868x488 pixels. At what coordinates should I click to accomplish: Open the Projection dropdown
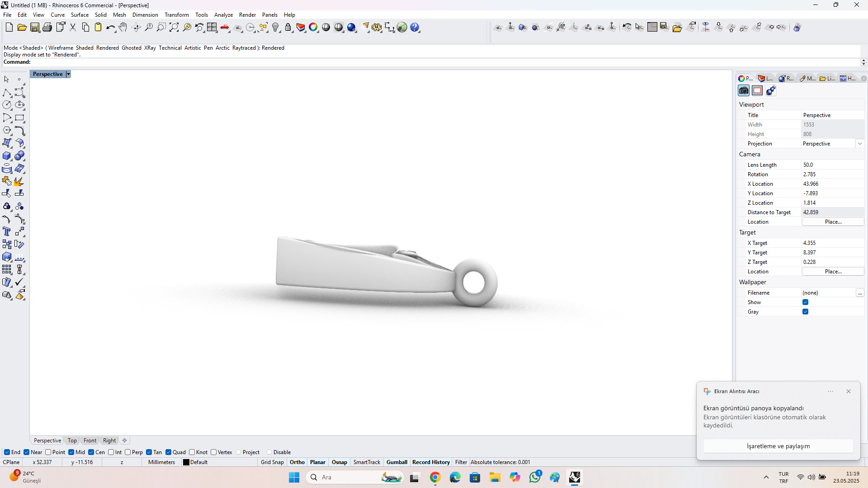coord(859,144)
